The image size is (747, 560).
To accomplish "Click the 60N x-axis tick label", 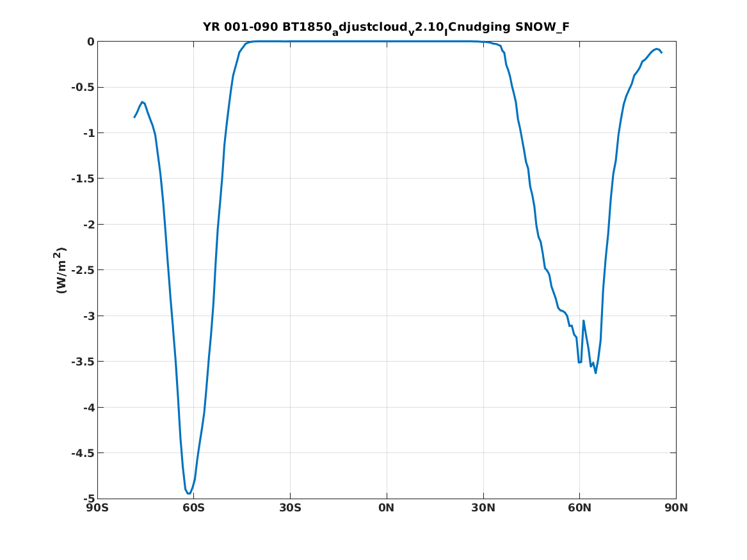I will 580,508.
